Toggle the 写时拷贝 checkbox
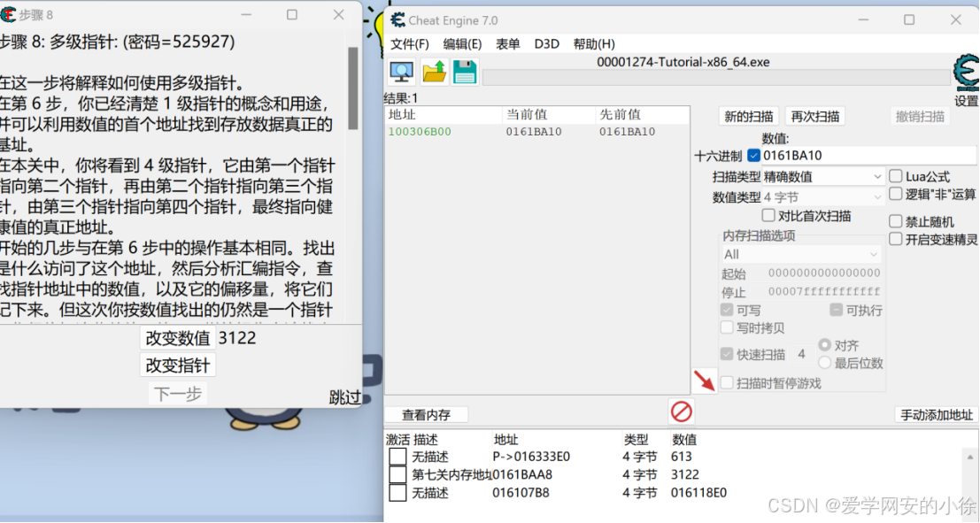The height and width of the screenshot is (523, 980). point(727,327)
